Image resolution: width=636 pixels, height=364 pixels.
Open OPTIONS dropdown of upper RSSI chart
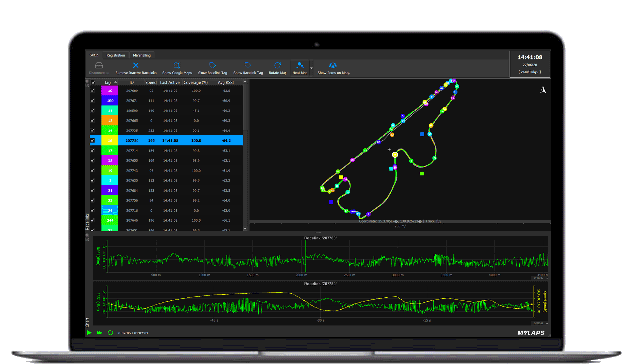click(x=540, y=278)
